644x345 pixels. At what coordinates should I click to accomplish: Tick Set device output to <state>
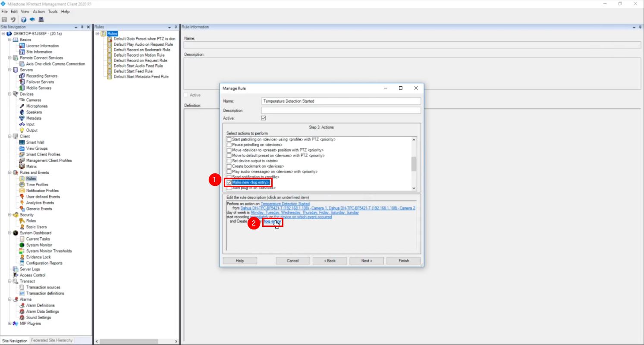click(x=229, y=161)
